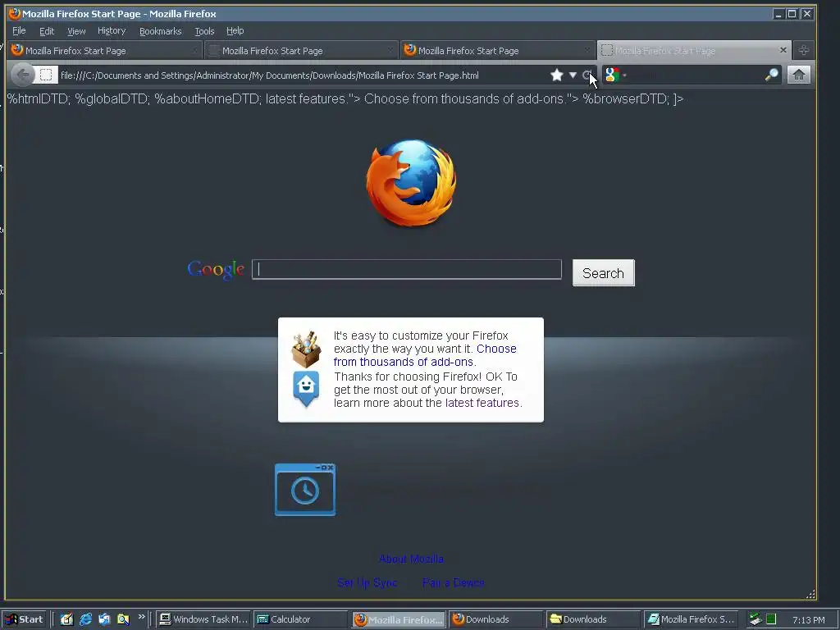Viewport: 840px width, 630px height.
Task: Open the Windows Start menu
Action: pos(24,619)
